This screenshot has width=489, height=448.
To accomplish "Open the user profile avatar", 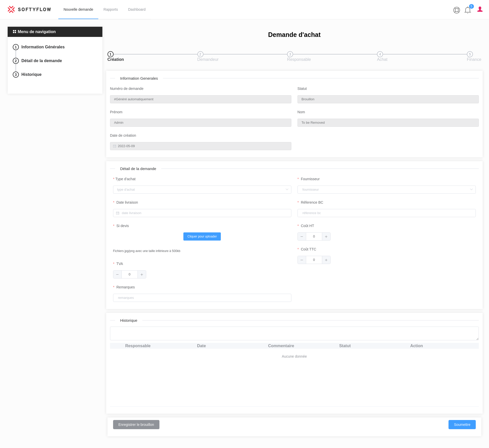I will coord(480,10).
